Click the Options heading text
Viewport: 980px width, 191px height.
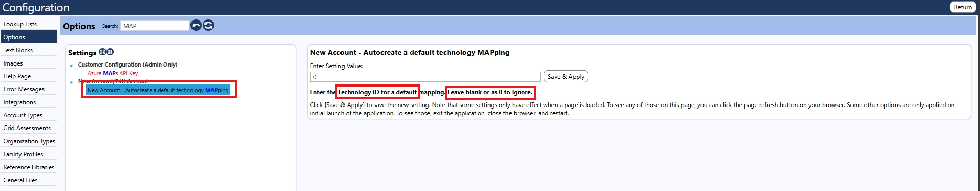coord(79,26)
